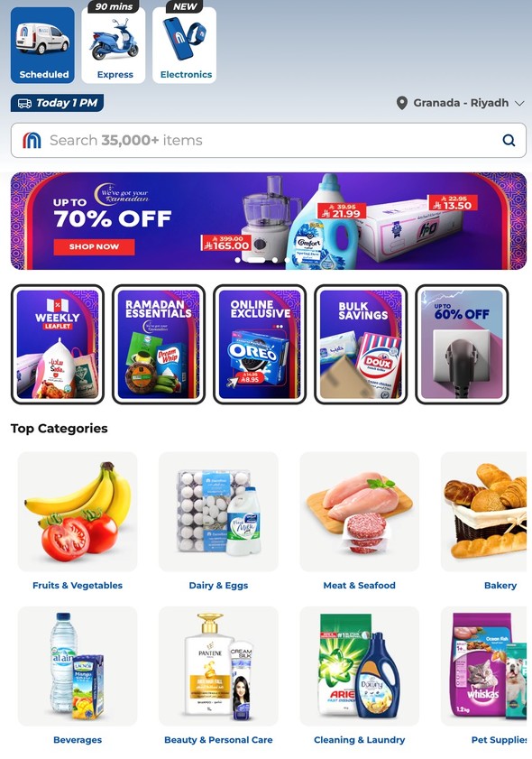Viewport: 532px width, 759px height.
Task: Open the Electronics section
Action: [x=185, y=45]
